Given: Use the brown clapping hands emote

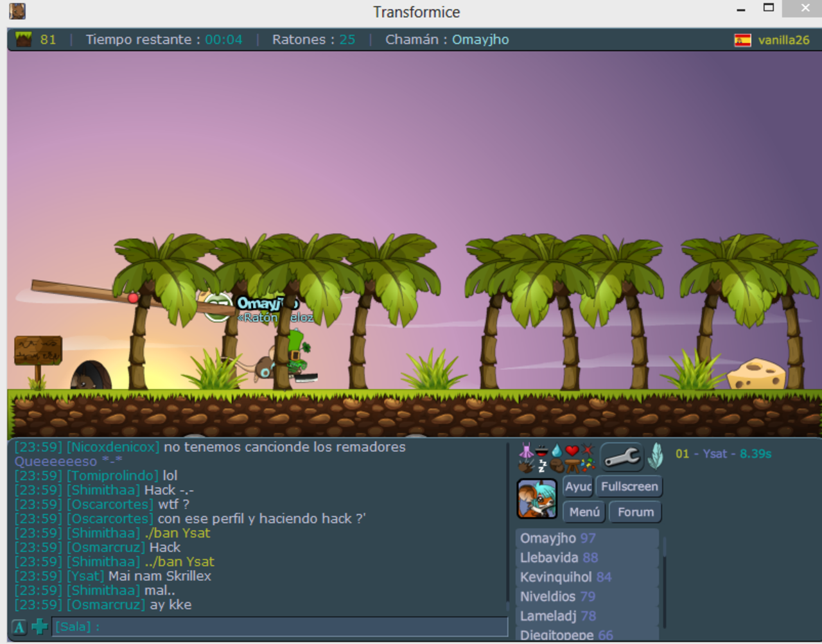Looking at the screenshot, I should click(527, 466).
